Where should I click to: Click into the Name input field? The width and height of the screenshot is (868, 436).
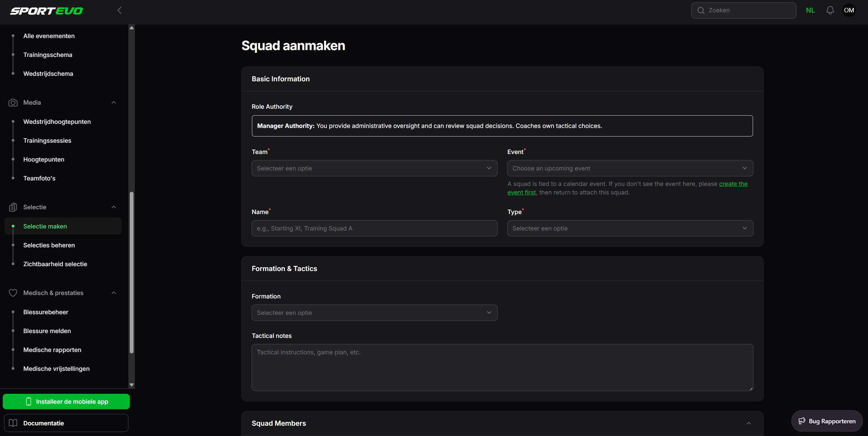374,228
